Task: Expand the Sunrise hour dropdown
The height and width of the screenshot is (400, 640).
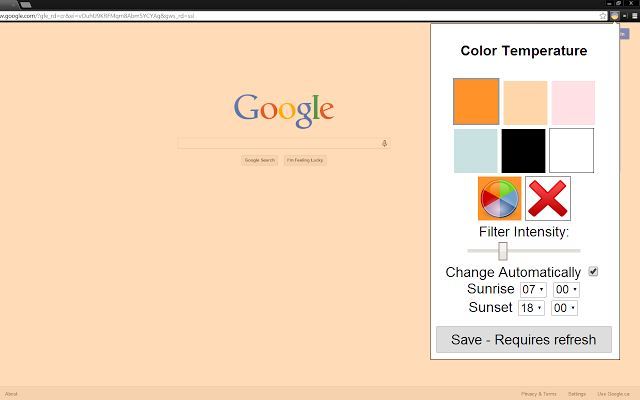Action: point(533,289)
